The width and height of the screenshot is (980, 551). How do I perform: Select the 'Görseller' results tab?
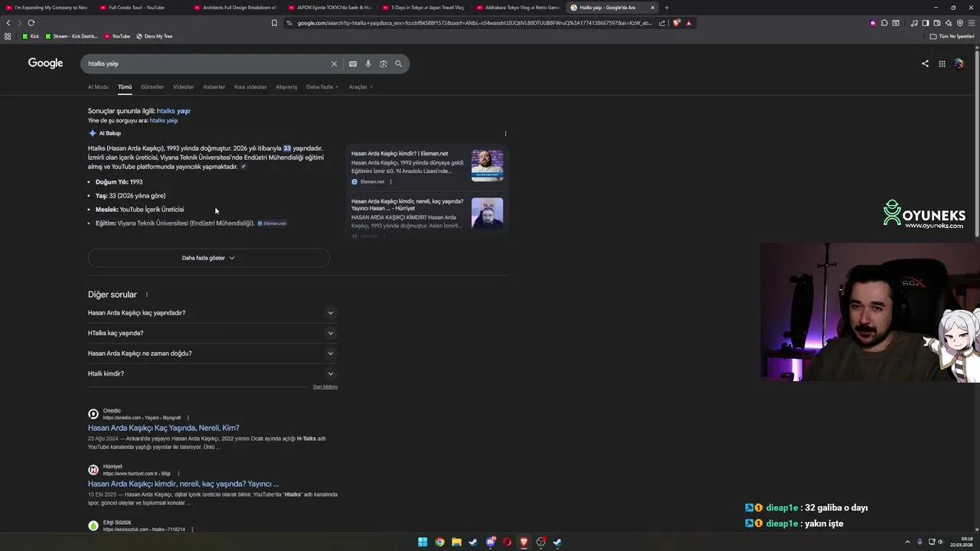[152, 86]
